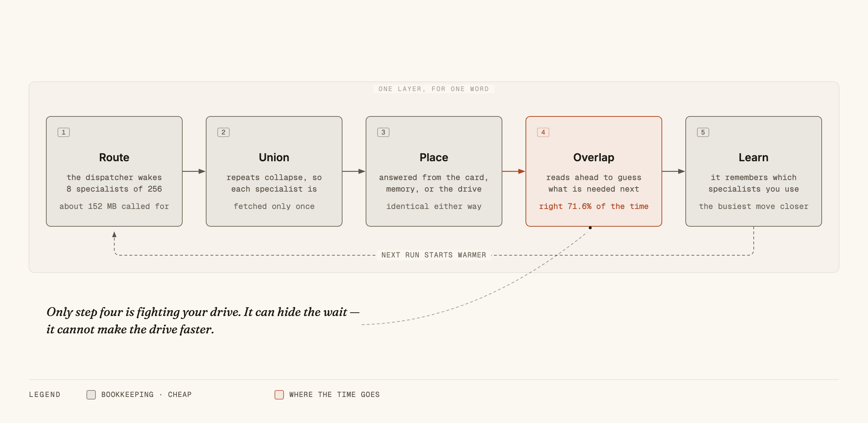The height and width of the screenshot is (423, 868).
Task: Select the Overlap step heading
Action: pos(594,157)
